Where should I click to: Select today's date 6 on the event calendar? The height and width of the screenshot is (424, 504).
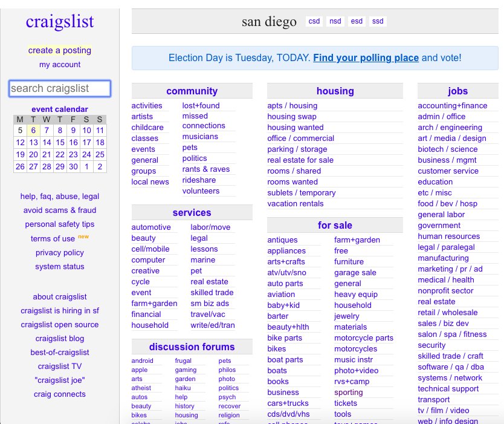point(33,130)
